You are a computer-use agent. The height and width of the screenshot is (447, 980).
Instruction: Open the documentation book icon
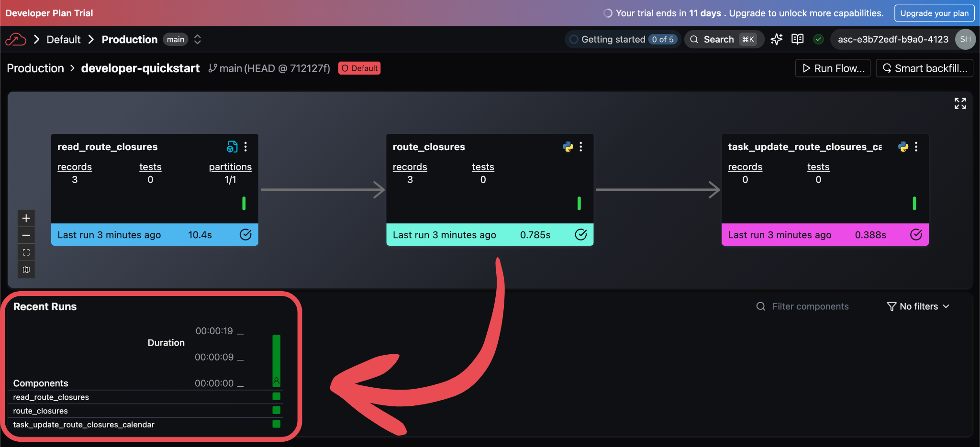[797, 39]
